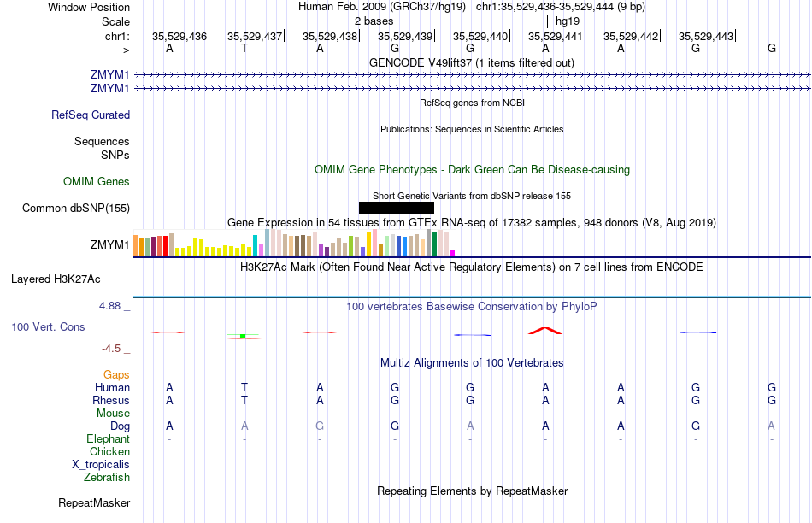Viewport: 812px width, 523px height.
Task: Open Common dbSNP(155) track label
Action: (76, 209)
